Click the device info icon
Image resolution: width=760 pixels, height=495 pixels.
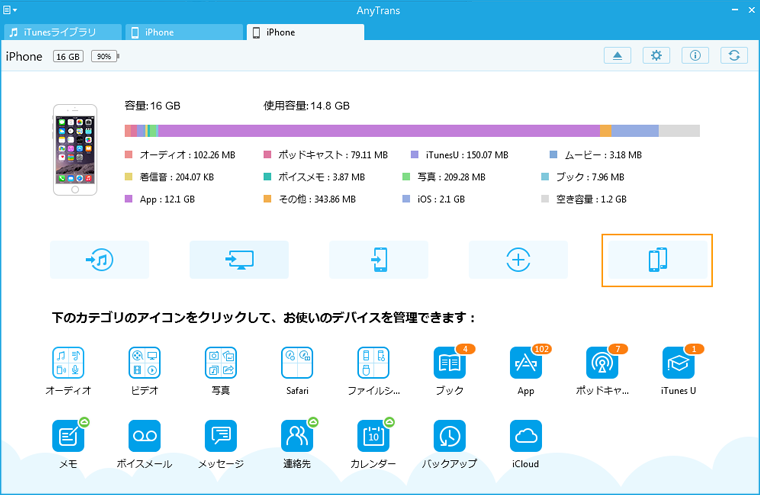point(695,56)
